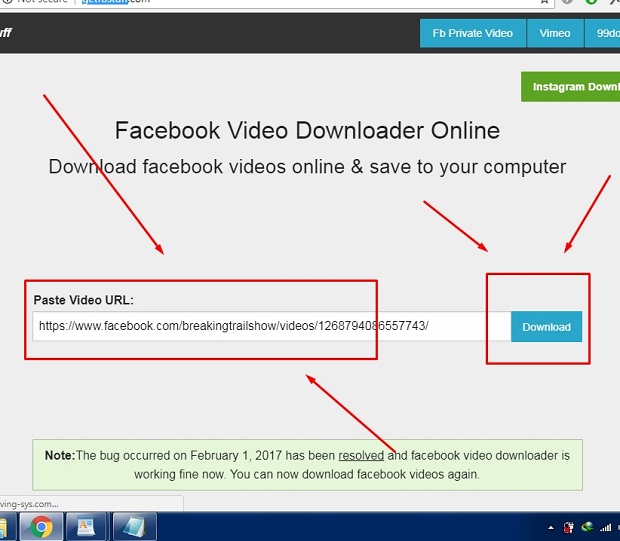Click inside the Paste Video URL field
Image resolution: width=620 pixels, height=541 pixels.
pyautogui.click(x=272, y=326)
